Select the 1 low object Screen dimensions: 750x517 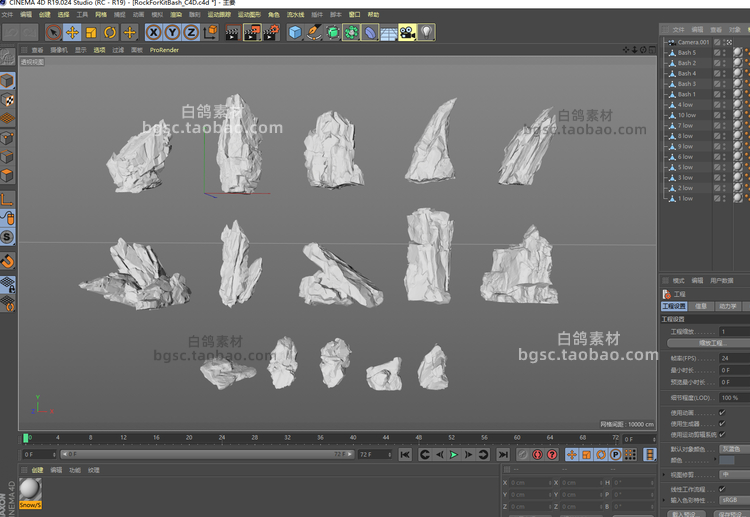(685, 198)
